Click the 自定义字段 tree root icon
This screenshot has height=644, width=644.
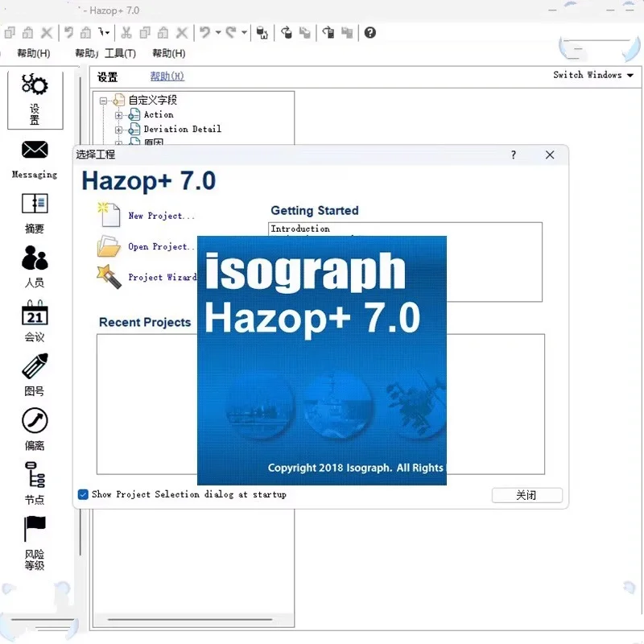click(x=118, y=100)
